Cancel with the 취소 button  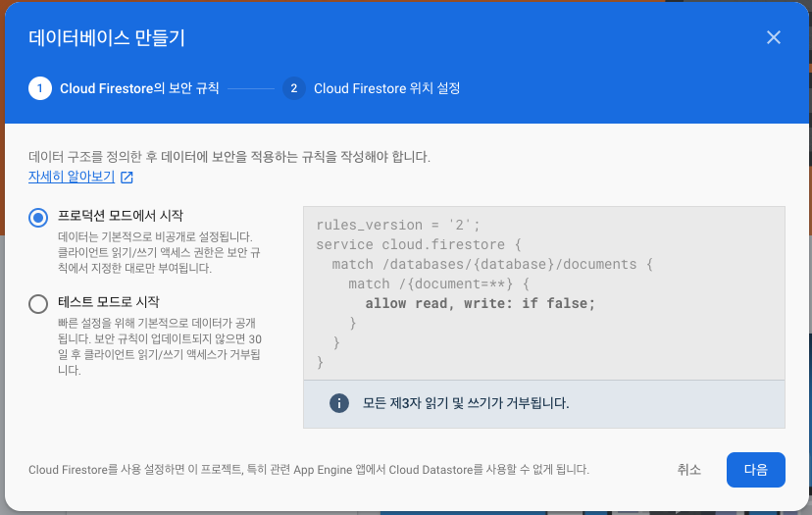tap(688, 470)
